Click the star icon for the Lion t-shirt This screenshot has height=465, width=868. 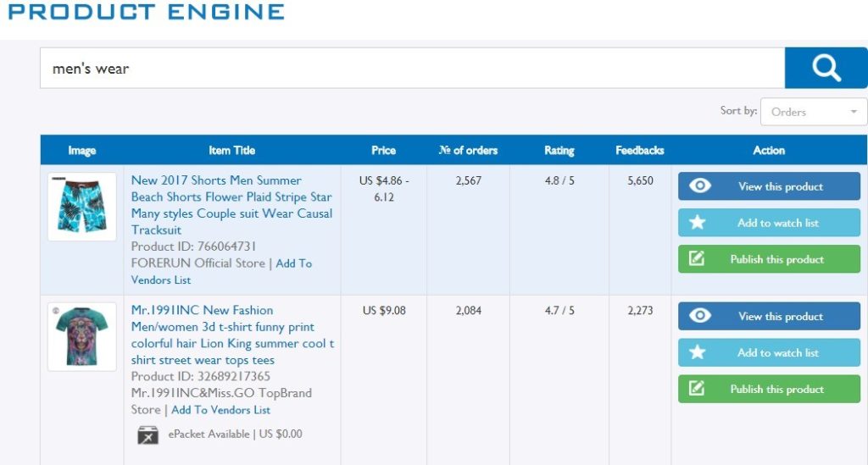[698, 352]
